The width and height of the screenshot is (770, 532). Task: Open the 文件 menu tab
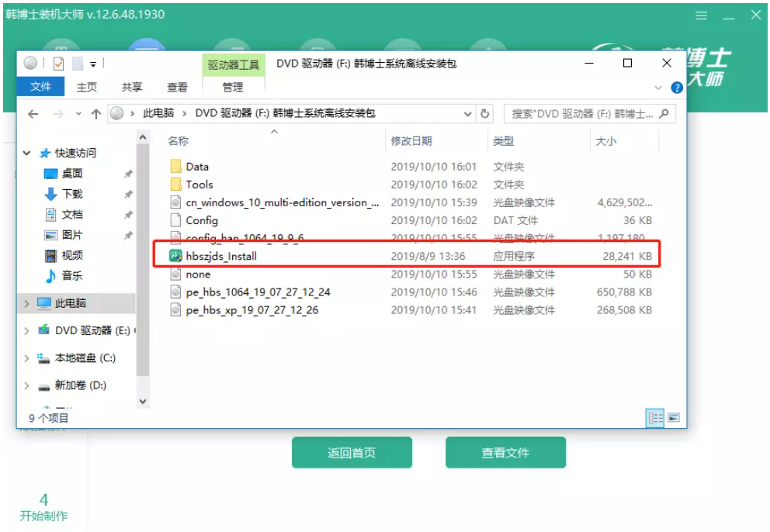coord(41,87)
